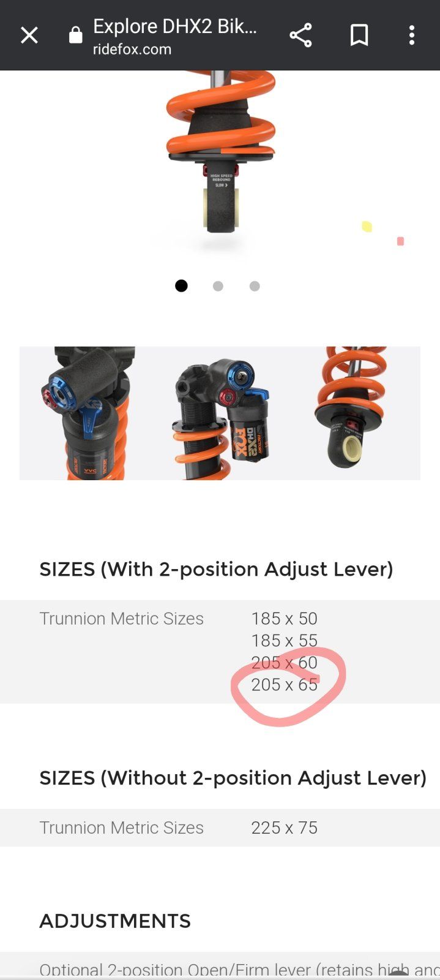The image size is (440, 980).
Task: Open the middle DHX2 shock thumbnail
Action: (220, 413)
